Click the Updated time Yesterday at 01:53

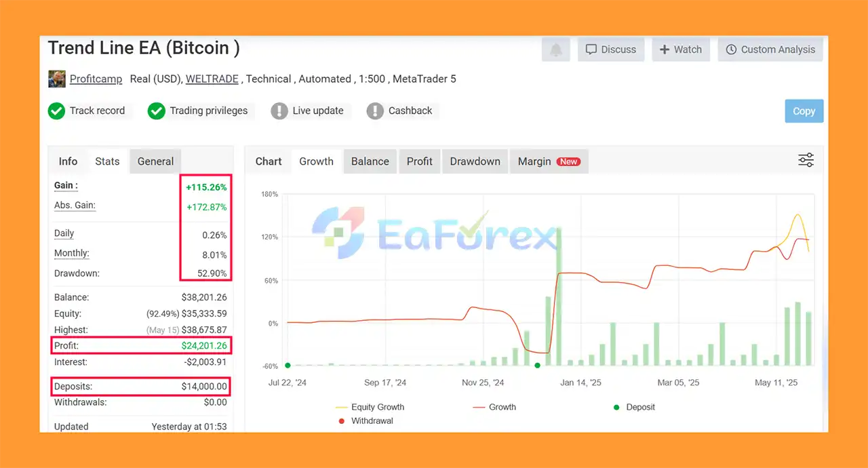tap(189, 427)
